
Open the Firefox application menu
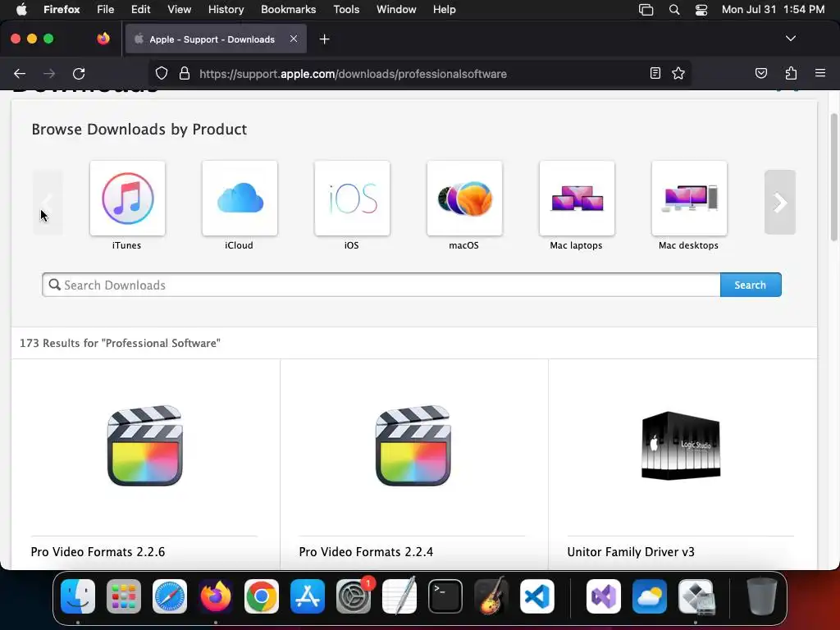coord(62,10)
